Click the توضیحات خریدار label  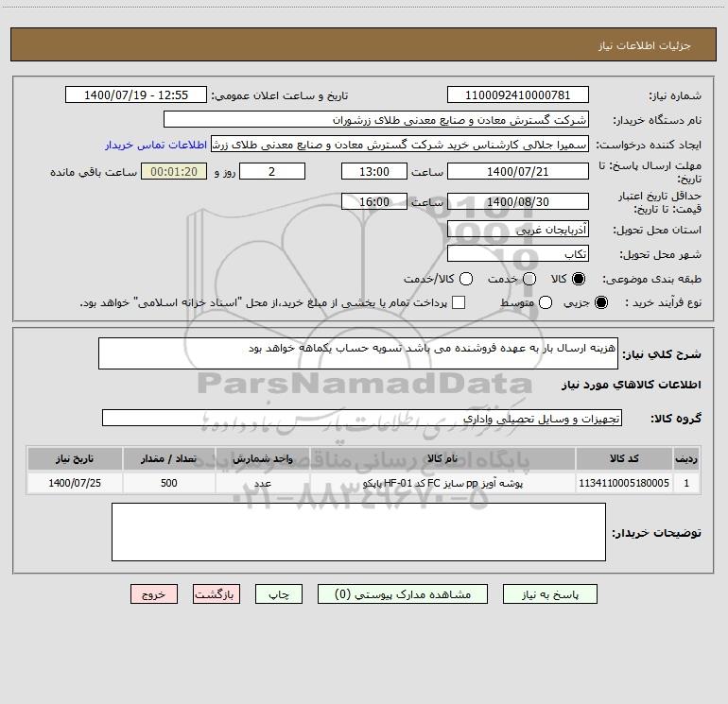[656, 533]
